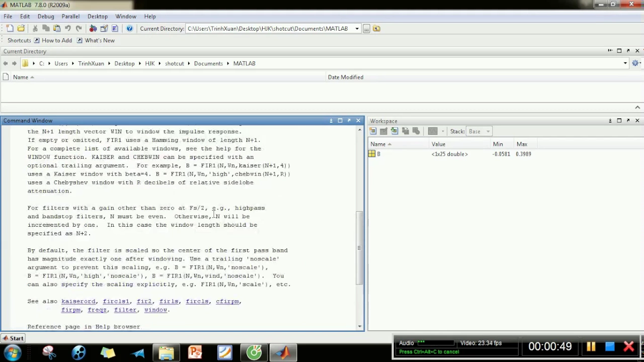
Task: Click the What's New shortcut
Action: (96, 40)
